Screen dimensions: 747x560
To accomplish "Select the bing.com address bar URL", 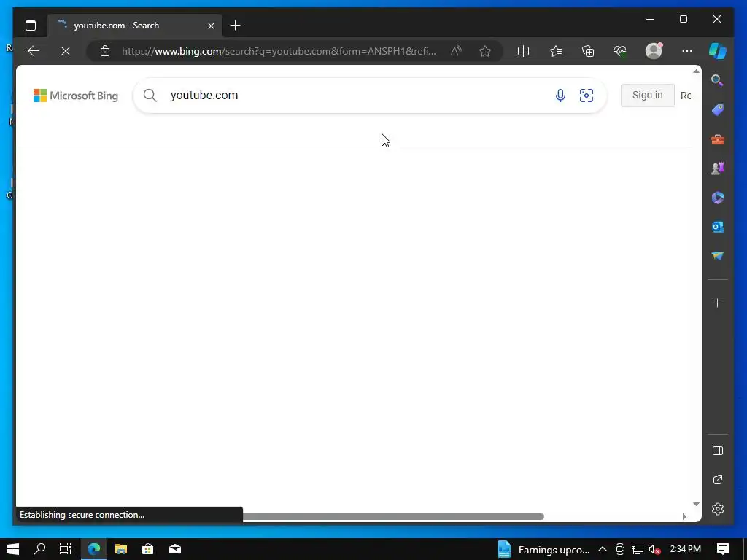I will tap(279, 51).
